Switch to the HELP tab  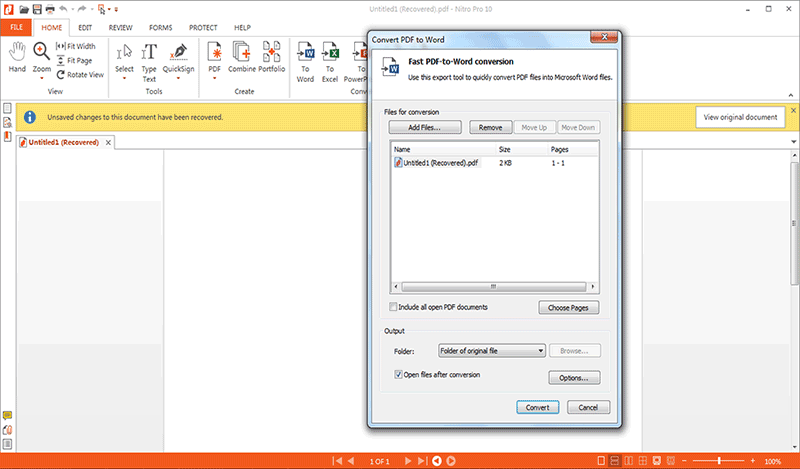point(242,28)
